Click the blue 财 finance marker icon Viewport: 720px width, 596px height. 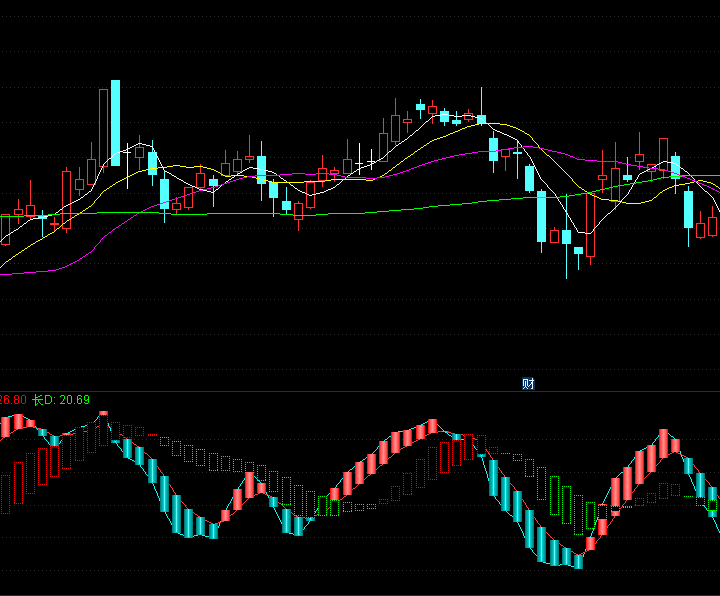coord(528,383)
